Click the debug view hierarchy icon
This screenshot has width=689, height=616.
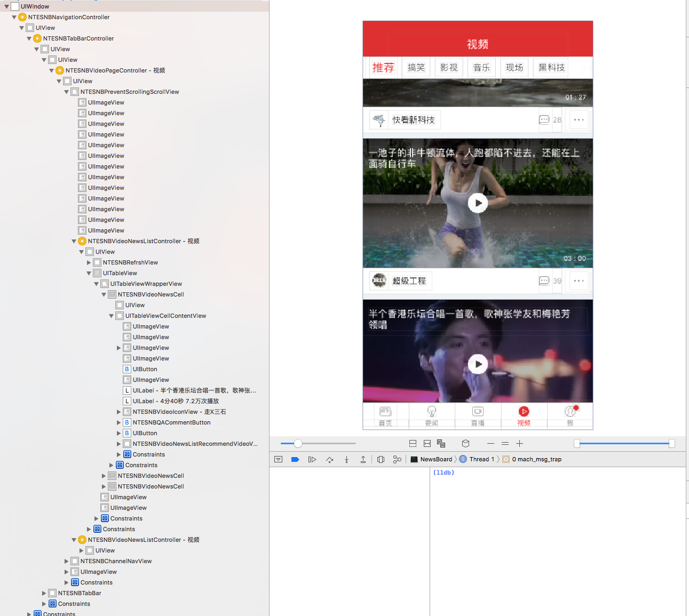point(381,459)
